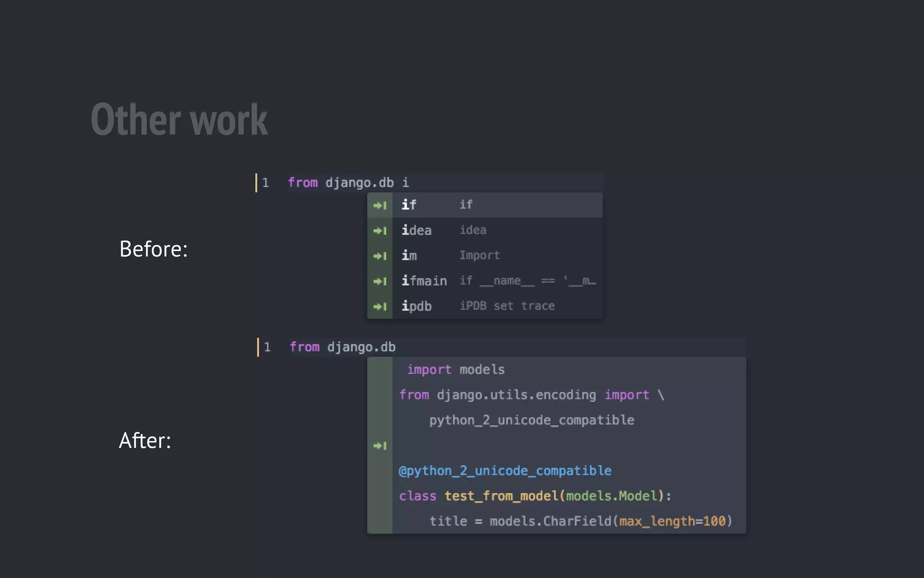This screenshot has width=924, height=578.
Task: Click snippet arrow icon beside 'idea' suggestion
Action: click(x=380, y=231)
